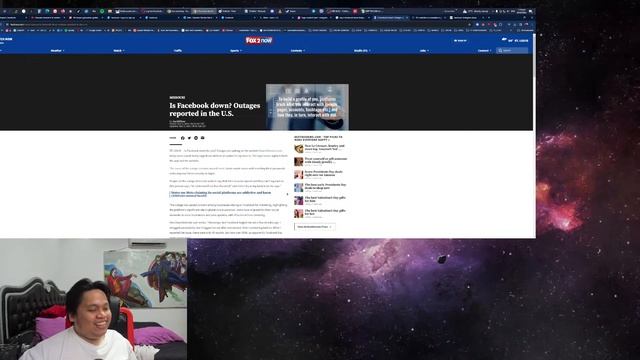Viewport: 640px width, 360px height.
Task: Click the author name under the headline
Action: pyautogui.click(x=179, y=121)
